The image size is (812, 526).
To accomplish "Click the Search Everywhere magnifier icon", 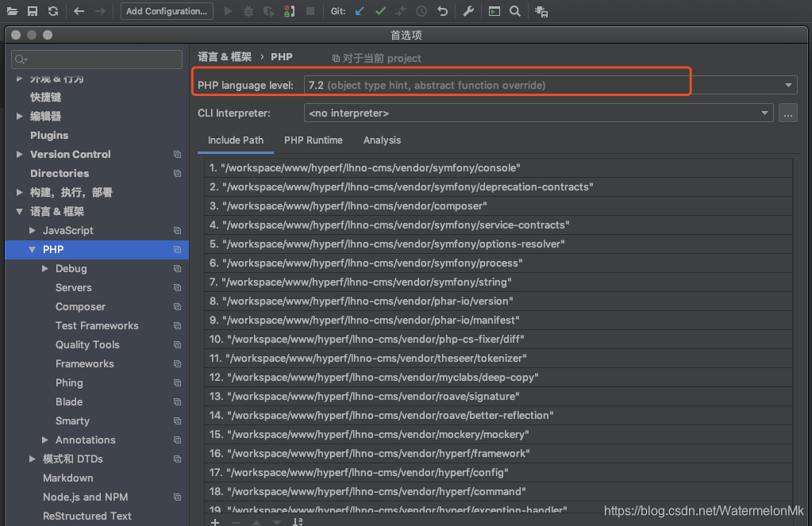I will tap(515, 11).
